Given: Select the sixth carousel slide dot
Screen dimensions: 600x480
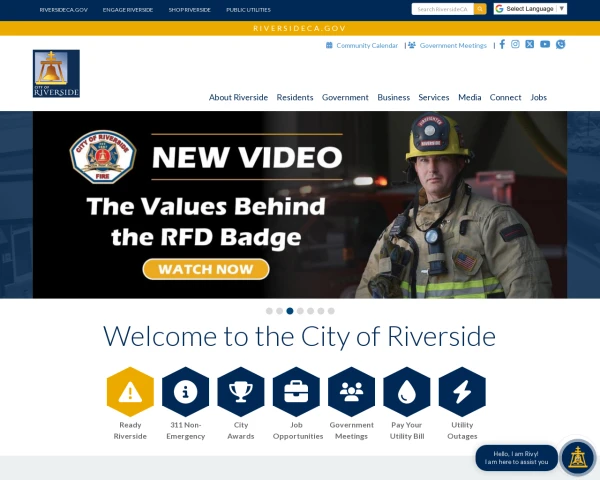Looking at the screenshot, I should click(321, 311).
